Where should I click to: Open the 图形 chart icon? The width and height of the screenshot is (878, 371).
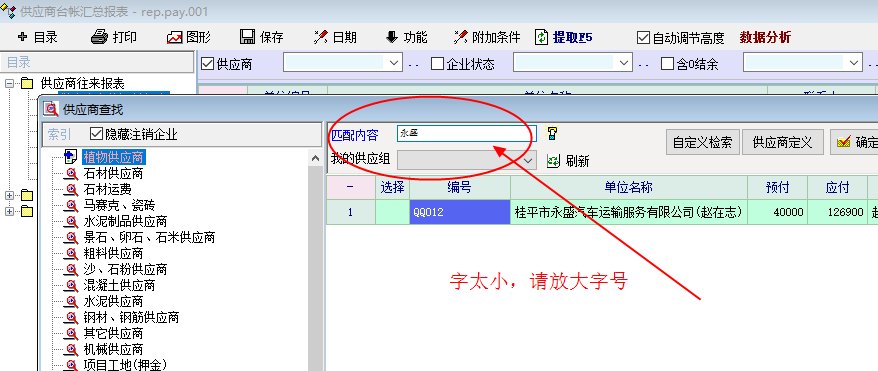[175, 37]
